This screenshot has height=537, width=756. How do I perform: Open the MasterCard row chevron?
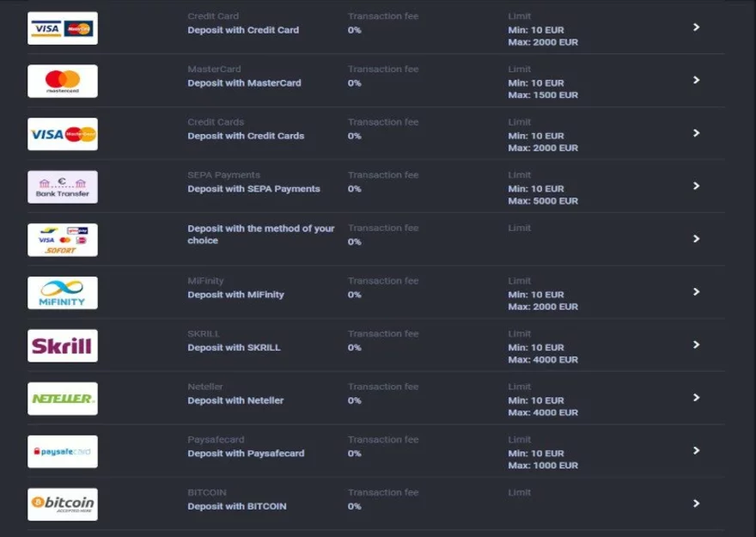click(696, 80)
